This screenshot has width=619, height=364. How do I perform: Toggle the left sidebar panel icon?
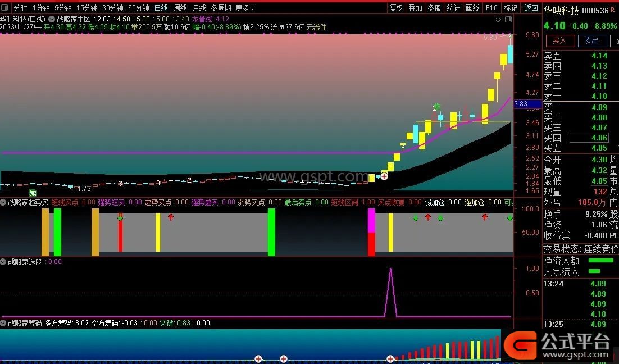click(4, 8)
